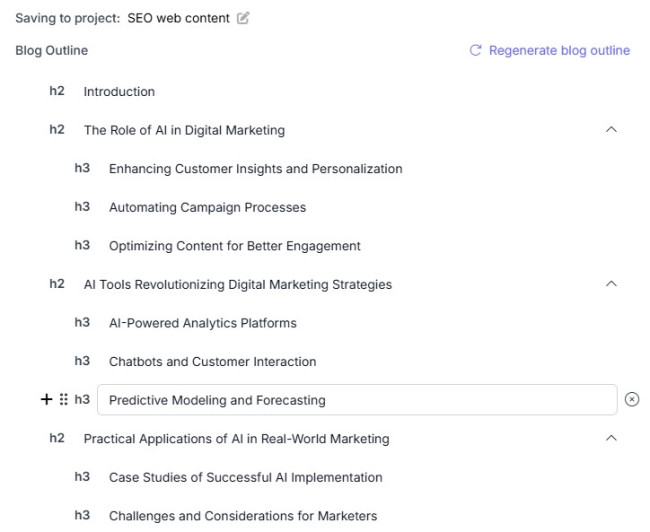Select AI Tools Revolutionizing Digital Marketing Strategies
The width and height of the screenshot is (650, 532).
pyautogui.click(x=237, y=285)
